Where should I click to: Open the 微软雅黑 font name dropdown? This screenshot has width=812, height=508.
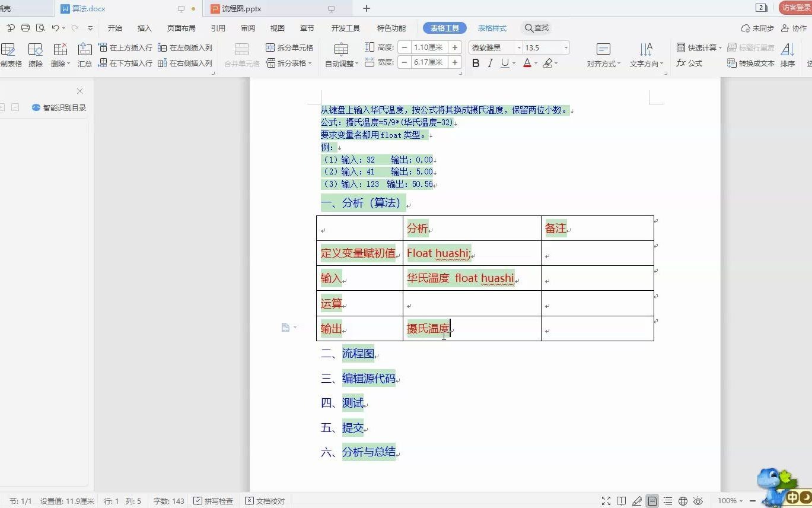[519, 47]
